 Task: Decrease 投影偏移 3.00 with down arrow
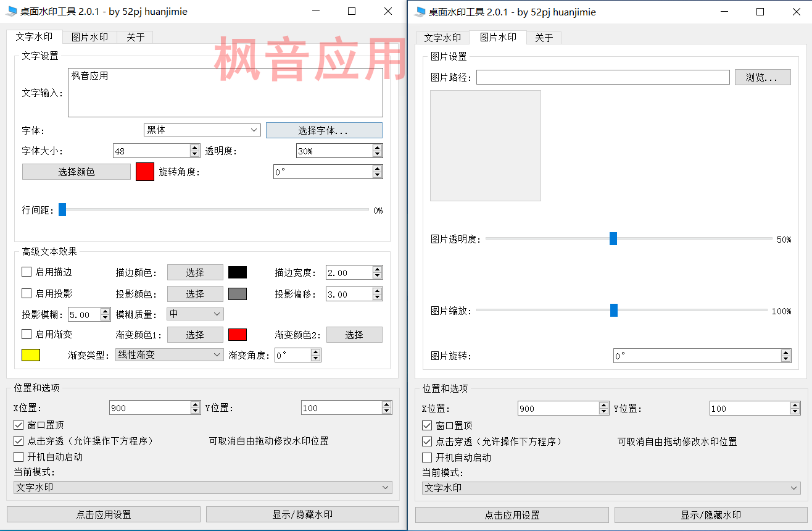tap(378, 297)
